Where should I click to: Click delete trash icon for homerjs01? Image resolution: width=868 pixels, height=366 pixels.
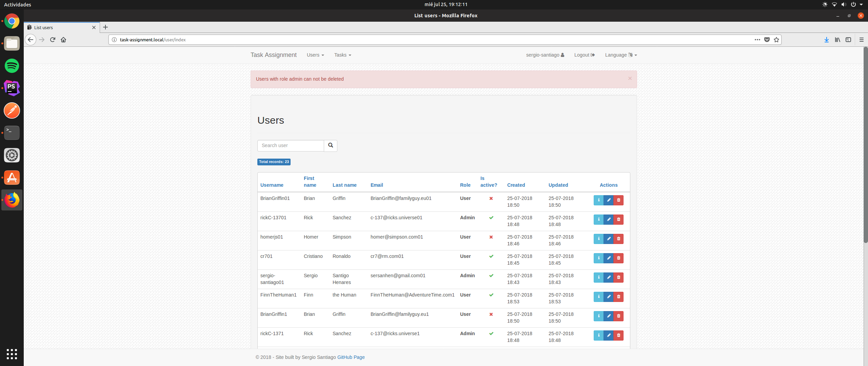point(618,239)
